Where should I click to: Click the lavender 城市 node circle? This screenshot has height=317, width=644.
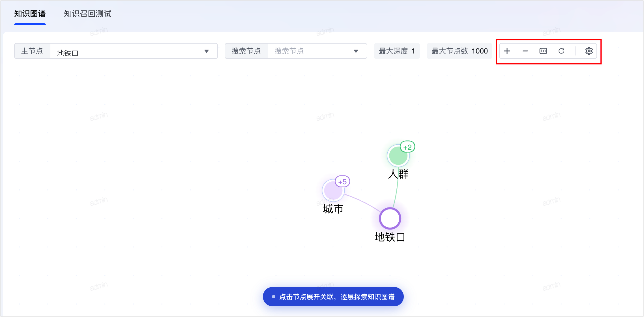point(333,190)
